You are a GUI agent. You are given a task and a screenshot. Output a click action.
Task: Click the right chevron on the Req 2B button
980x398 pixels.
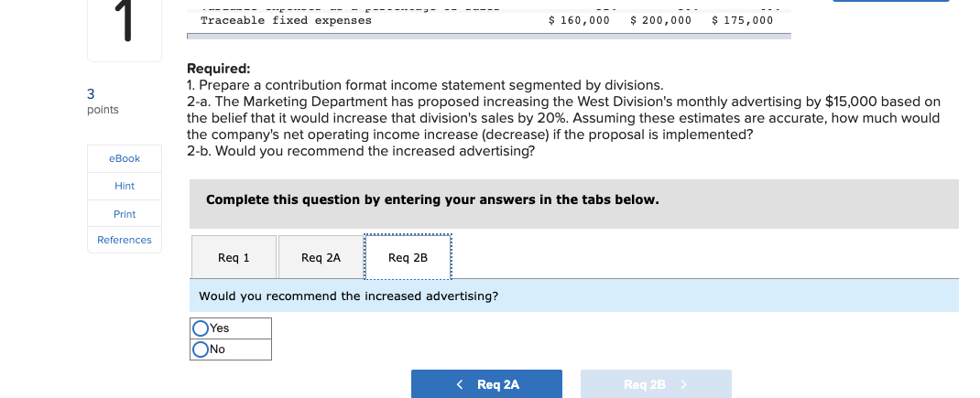click(683, 385)
